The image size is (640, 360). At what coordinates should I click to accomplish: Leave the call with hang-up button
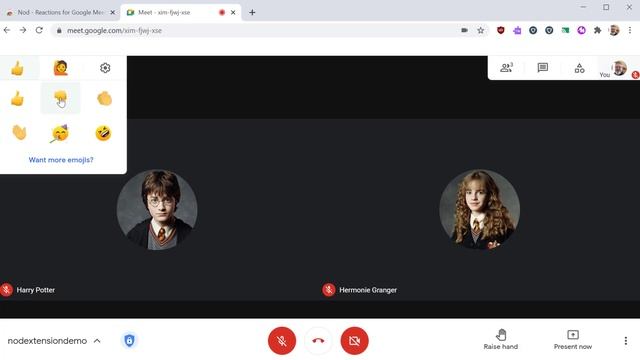[318, 340]
